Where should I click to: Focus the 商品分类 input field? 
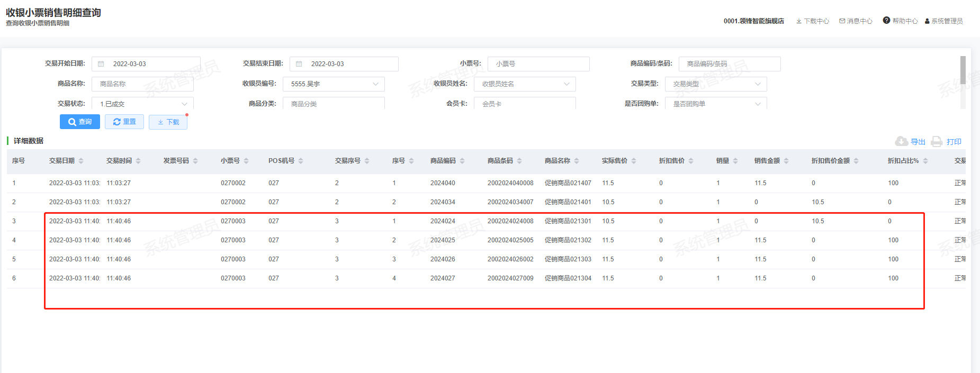tap(334, 104)
